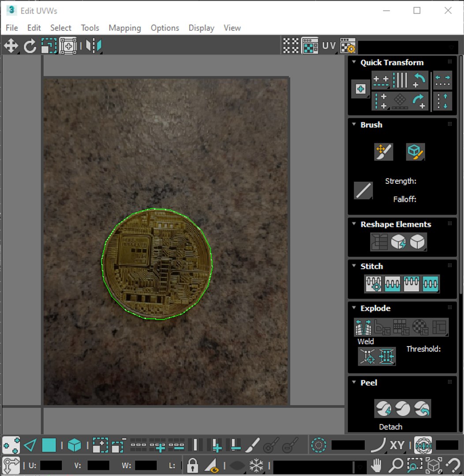Open the Tools menu
The height and width of the screenshot is (476, 464).
point(90,28)
